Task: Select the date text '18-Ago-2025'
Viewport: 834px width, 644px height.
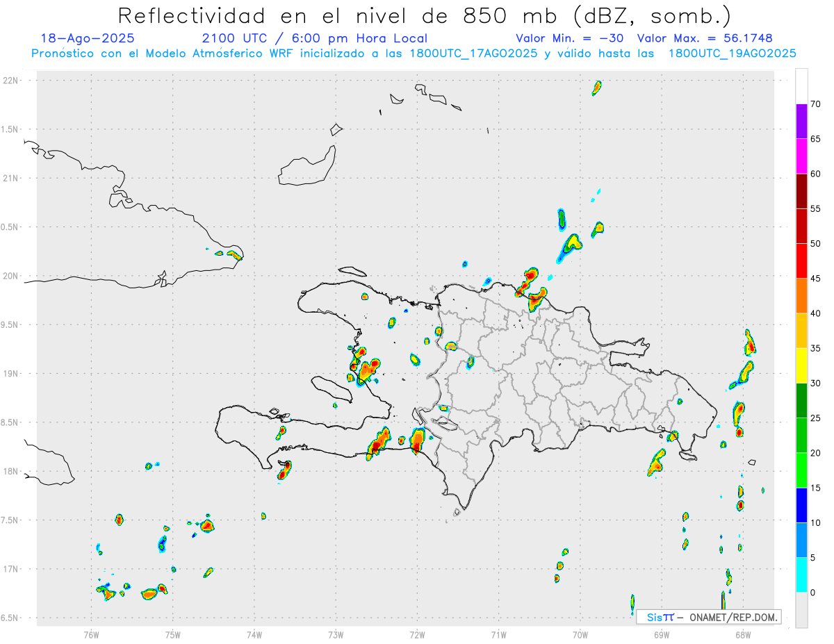Action: click(88, 38)
